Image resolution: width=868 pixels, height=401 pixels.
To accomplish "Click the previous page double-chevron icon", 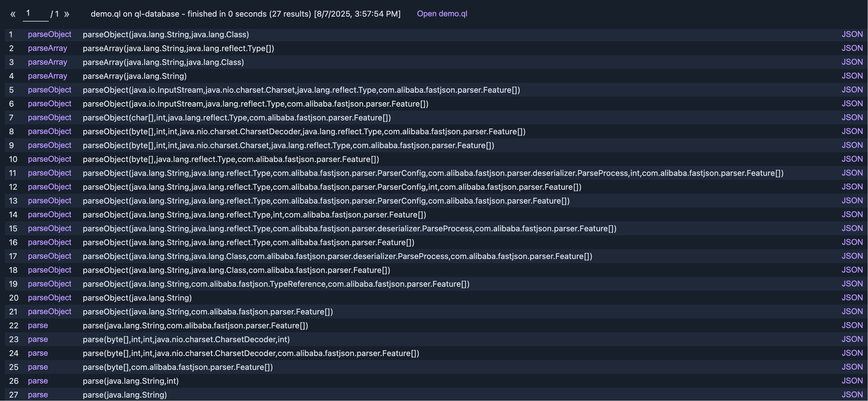I will [13, 14].
